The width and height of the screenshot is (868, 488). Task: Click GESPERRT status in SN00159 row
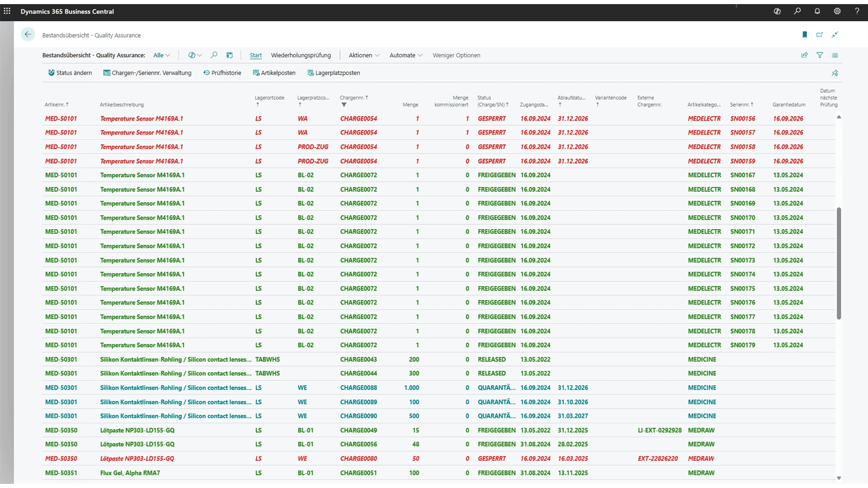(491, 161)
